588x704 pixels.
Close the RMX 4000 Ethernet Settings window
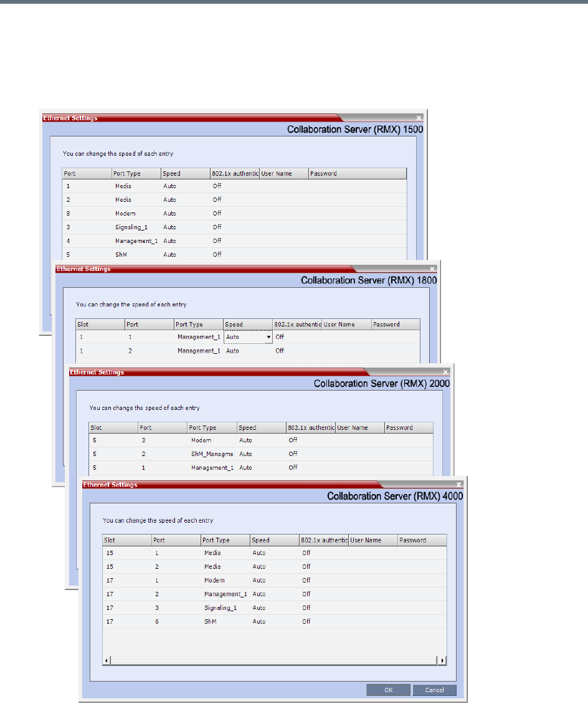pos(458,485)
